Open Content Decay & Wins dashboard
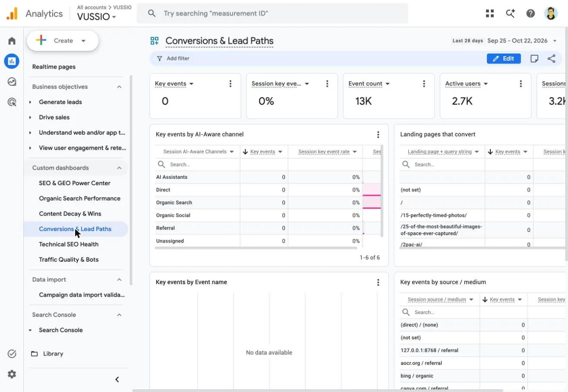Screen dimensions: 568x392 [70, 214]
